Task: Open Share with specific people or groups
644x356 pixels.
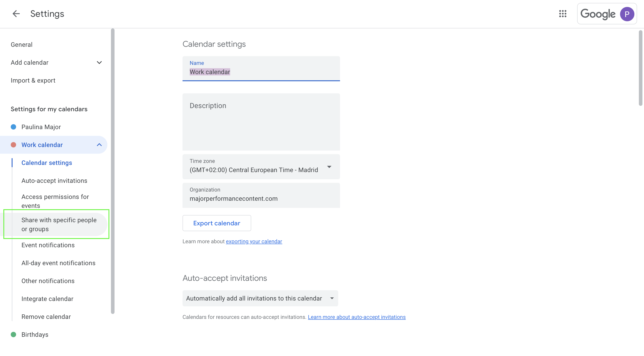Action: coord(59,224)
